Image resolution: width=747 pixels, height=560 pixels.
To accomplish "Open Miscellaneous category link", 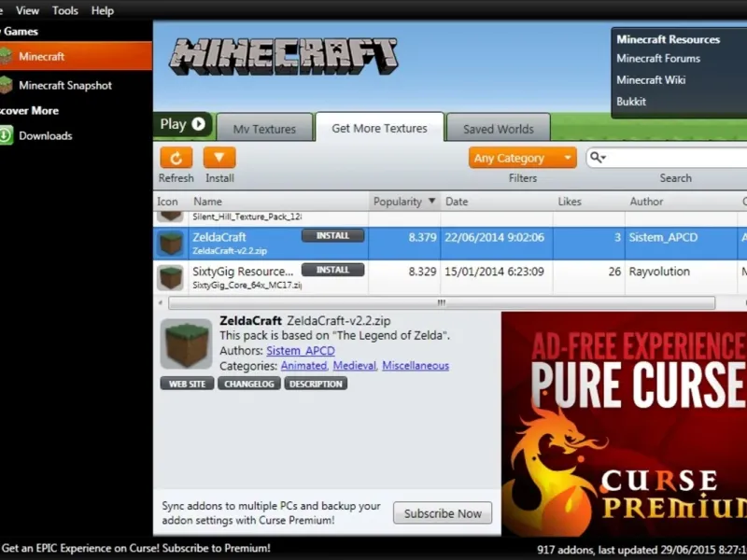I will 416,366.
